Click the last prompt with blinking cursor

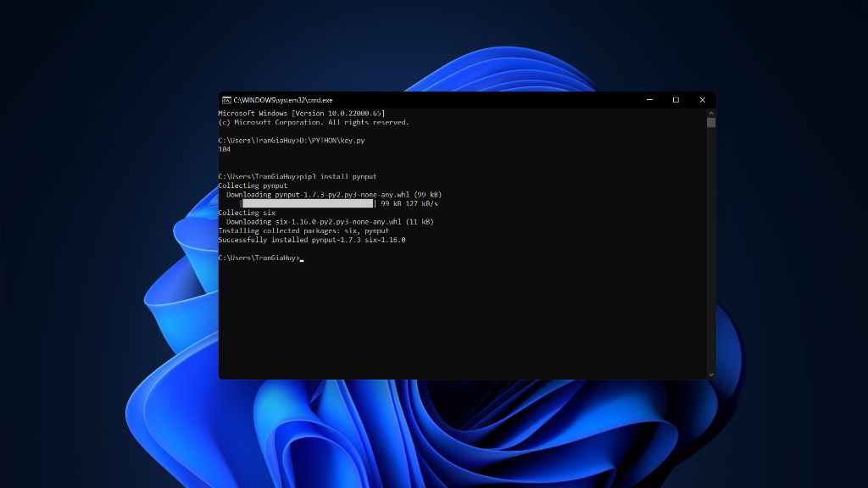click(x=261, y=258)
